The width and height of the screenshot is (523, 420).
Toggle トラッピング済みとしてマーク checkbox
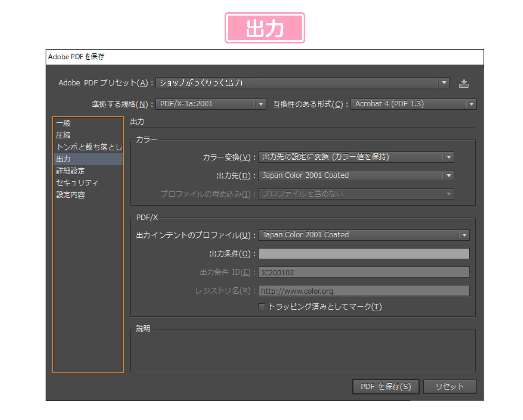(x=261, y=307)
